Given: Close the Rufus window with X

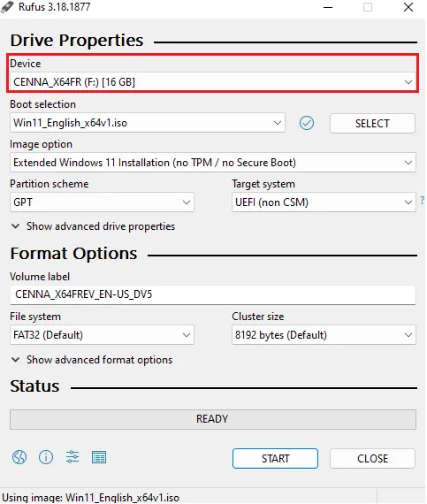Looking at the screenshot, I should point(408,7).
